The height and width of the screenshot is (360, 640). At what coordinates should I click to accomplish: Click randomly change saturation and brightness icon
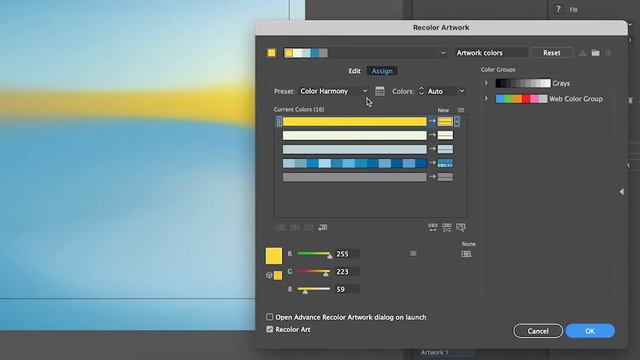click(x=447, y=227)
